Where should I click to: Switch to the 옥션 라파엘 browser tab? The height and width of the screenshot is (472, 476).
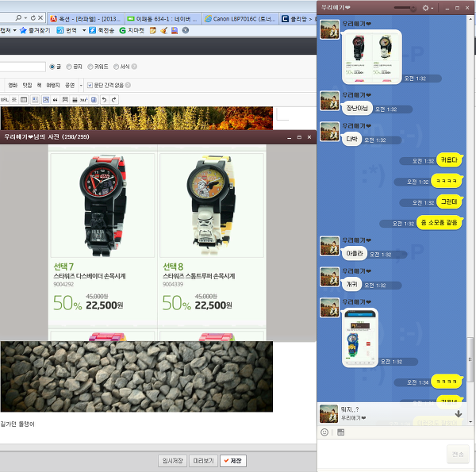click(x=86, y=19)
